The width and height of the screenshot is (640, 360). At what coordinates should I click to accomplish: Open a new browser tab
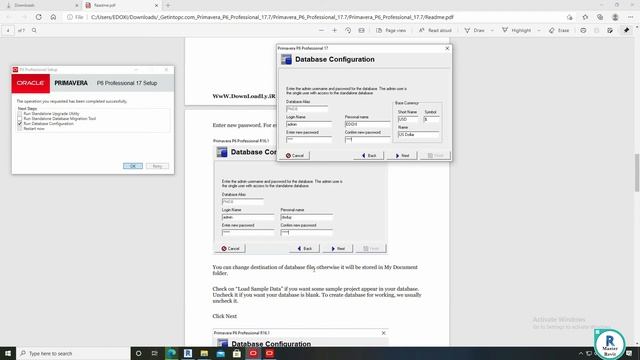point(168,5)
